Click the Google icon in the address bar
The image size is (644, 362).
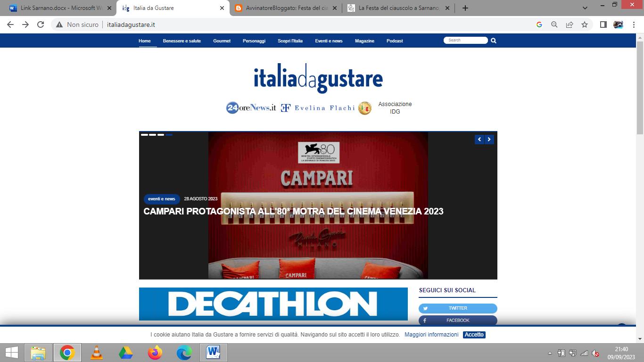click(x=539, y=25)
